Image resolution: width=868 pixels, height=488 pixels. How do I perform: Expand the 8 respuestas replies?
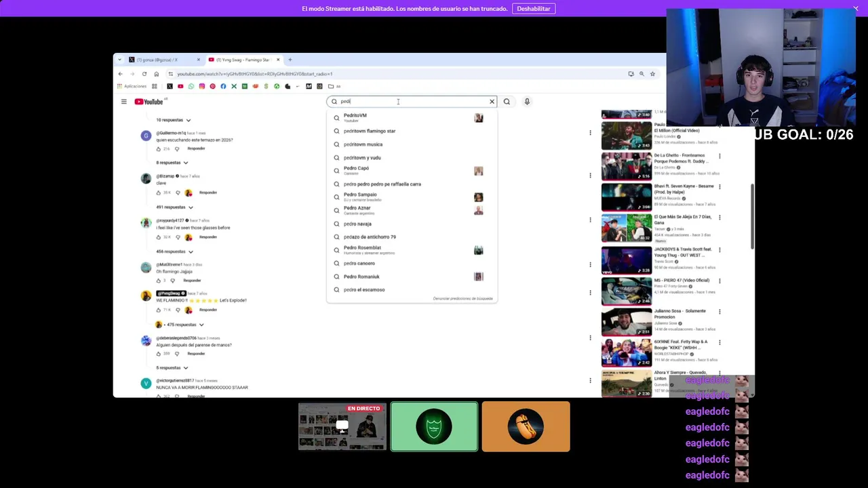172,163
